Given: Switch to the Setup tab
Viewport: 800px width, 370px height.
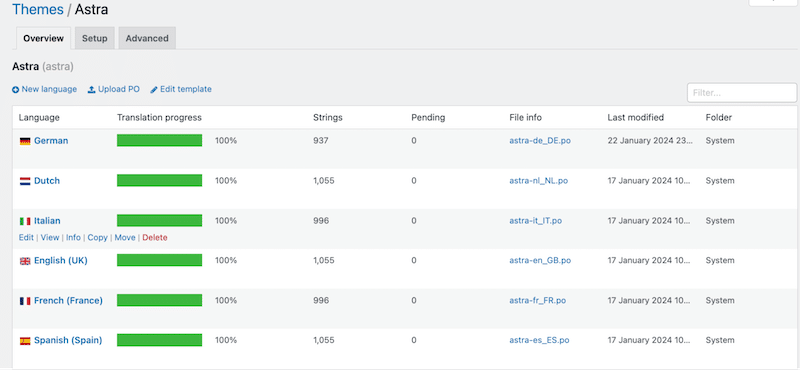Looking at the screenshot, I should 95,38.
